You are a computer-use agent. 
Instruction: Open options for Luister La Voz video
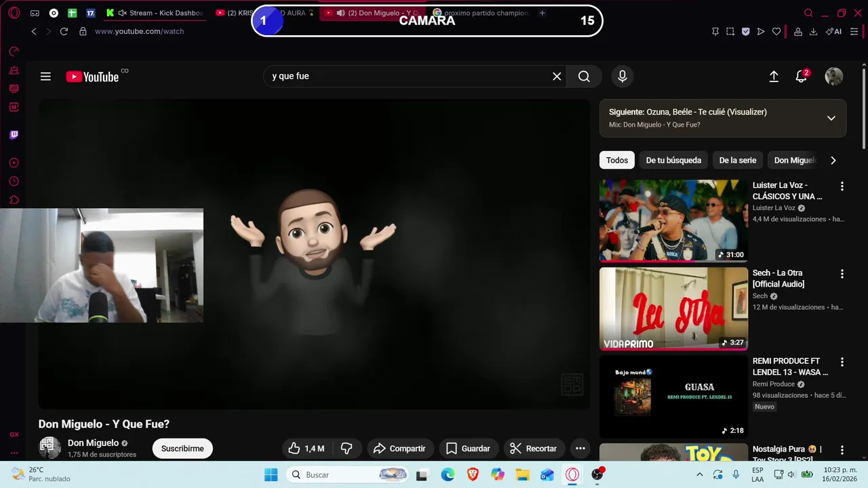pyautogui.click(x=842, y=186)
